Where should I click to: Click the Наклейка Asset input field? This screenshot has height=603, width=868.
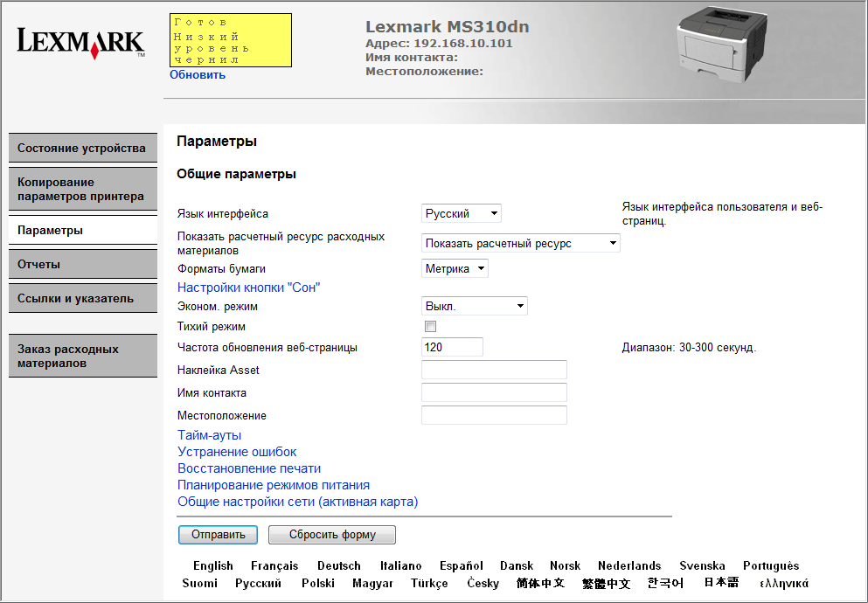coord(494,370)
